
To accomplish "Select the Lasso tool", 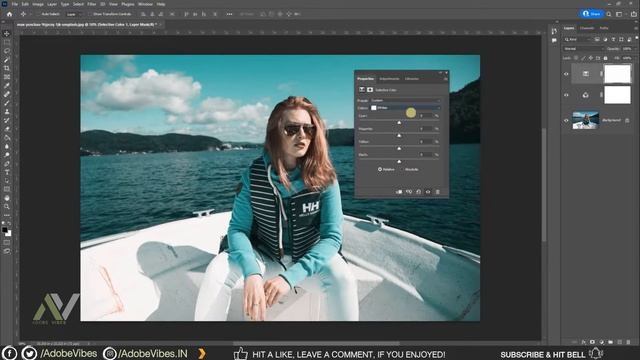I will pyautogui.click(x=7, y=51).
